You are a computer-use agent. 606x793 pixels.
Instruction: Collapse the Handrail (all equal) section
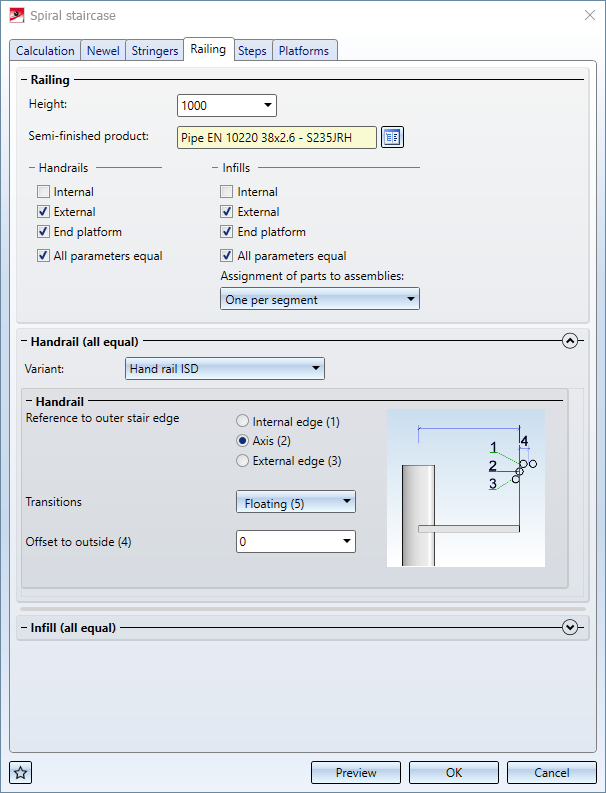[570, 341]
